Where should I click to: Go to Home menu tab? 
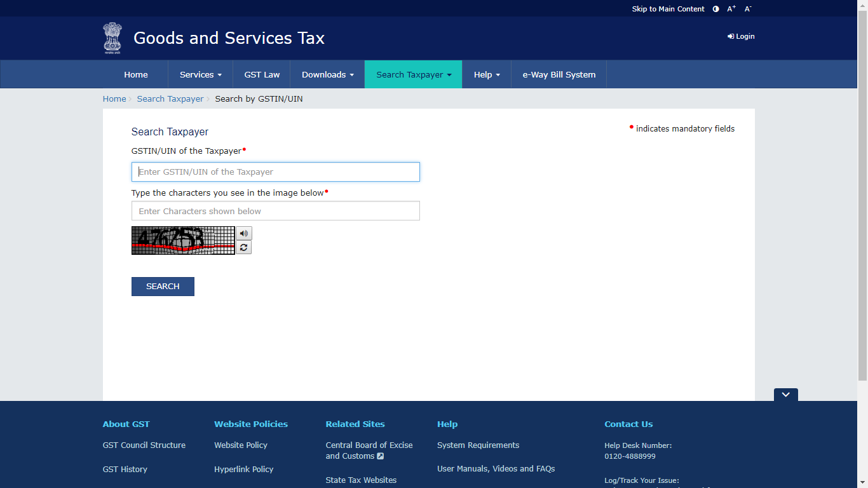(x=136, y=74)
